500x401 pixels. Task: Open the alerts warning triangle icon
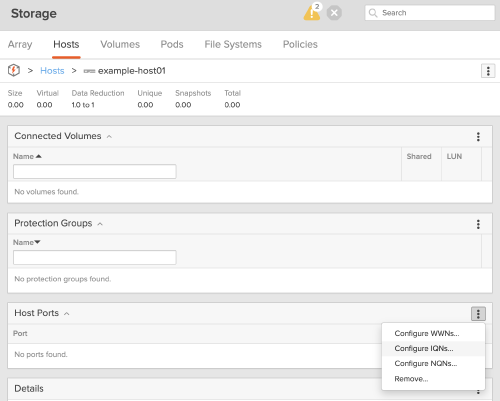312,13
